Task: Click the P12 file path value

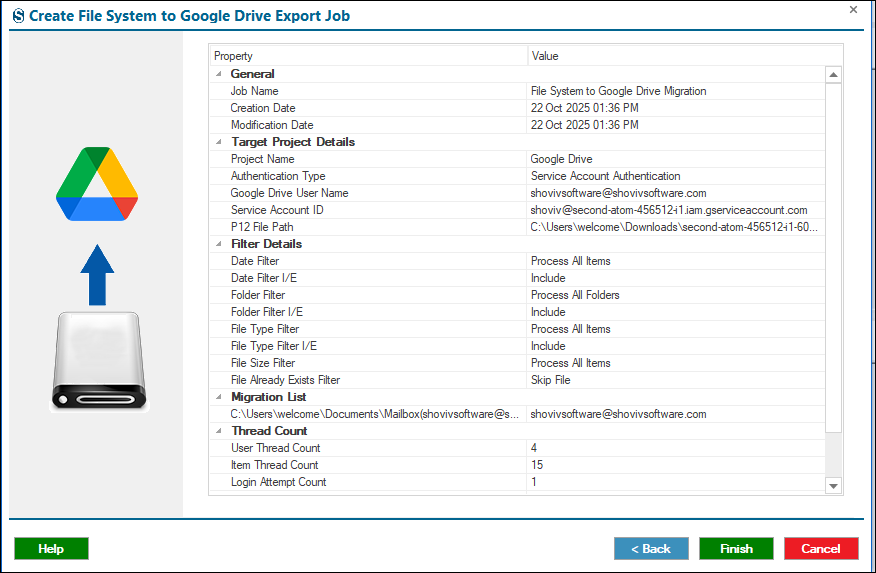Action: [674, 227]
